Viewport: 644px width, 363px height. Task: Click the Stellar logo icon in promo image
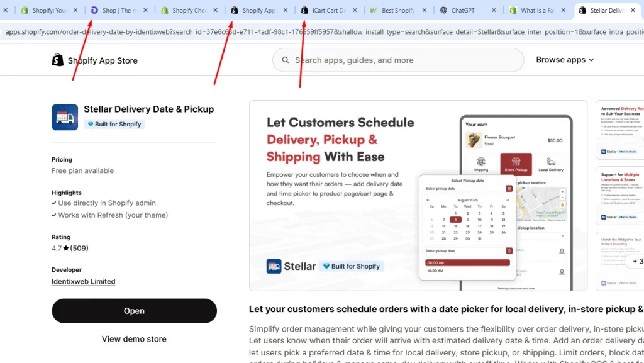pos(274,266)
